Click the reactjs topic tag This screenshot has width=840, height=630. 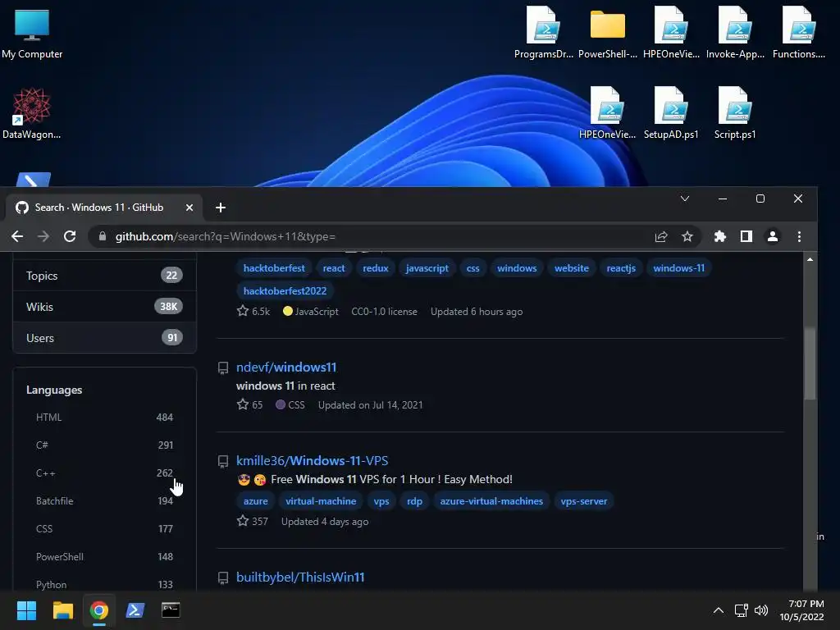[x=621, y=268]
